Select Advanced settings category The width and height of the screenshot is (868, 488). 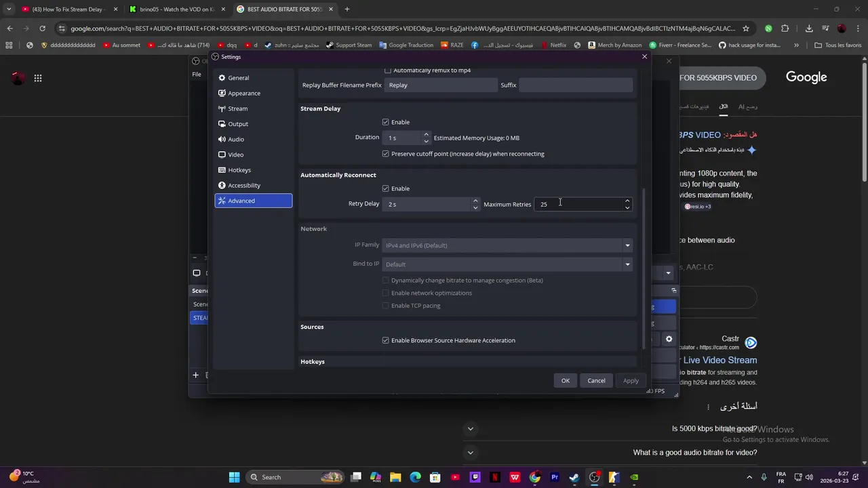(x=253, y=201)
